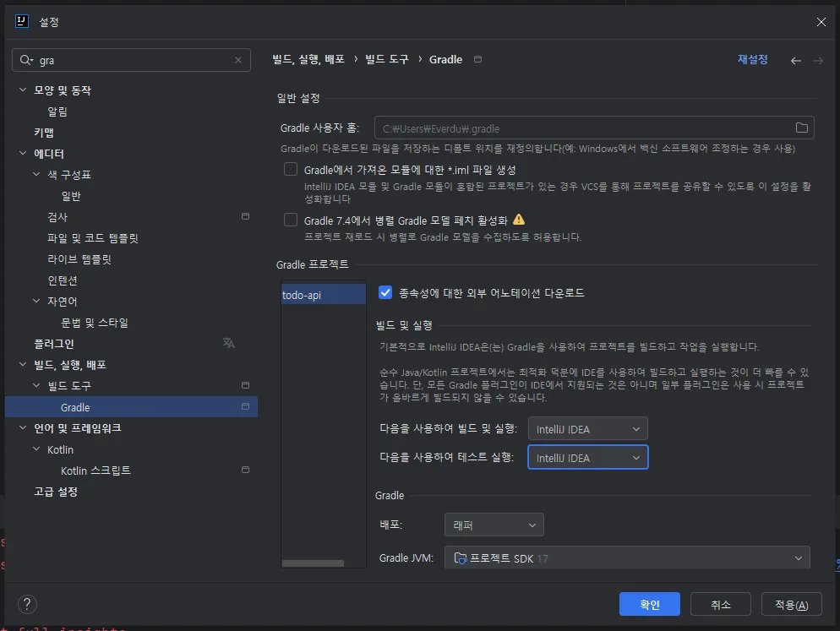Uncheck external annotations download for dependencies
840x631 pixels.
[x=385, y=292]
